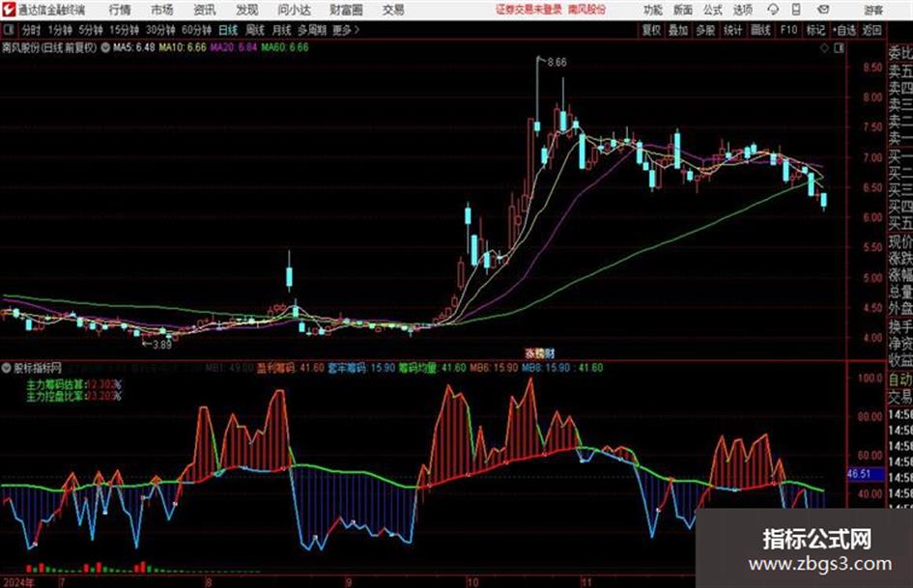913x588 pixels.
Task: Expand 更多 period options
Action: (x=346, y=30)
